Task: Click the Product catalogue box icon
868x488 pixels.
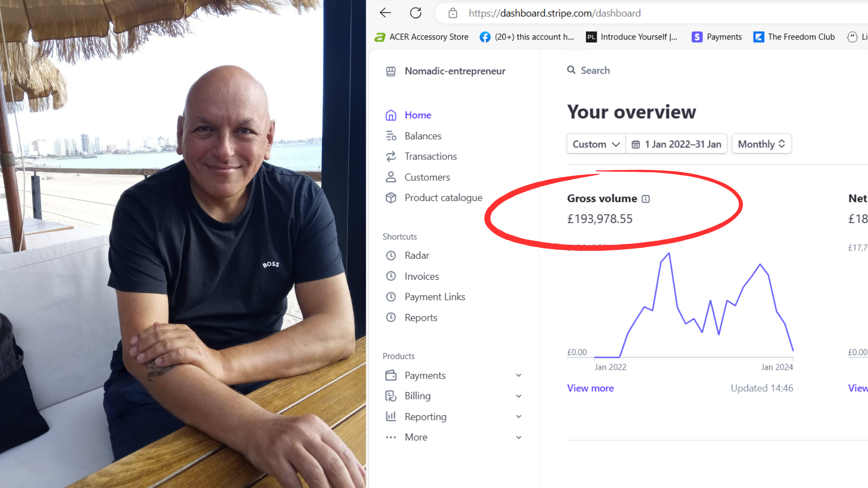Action: (391, 198)
